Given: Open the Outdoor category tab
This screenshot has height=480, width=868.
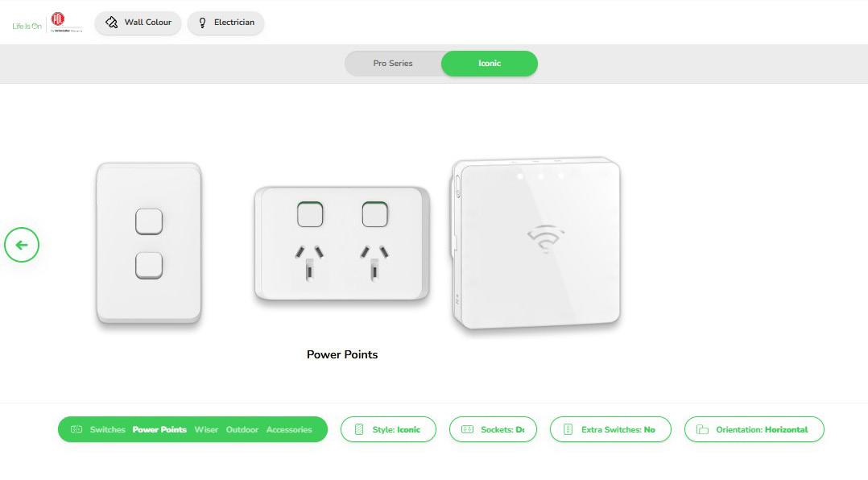Looking at the screenshot, I should (242, 429).
